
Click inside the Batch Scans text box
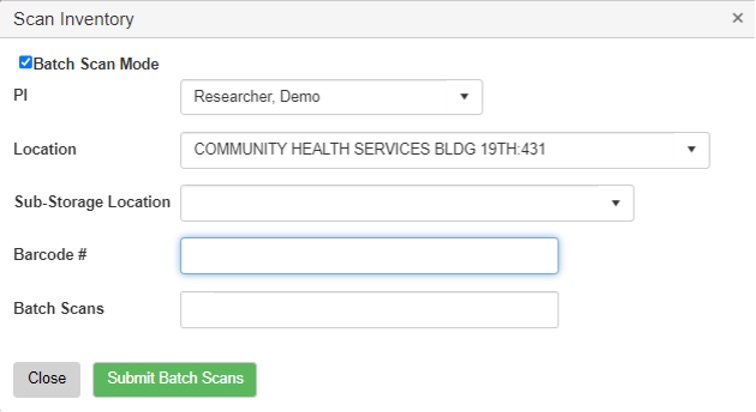[x=369, y=309]
